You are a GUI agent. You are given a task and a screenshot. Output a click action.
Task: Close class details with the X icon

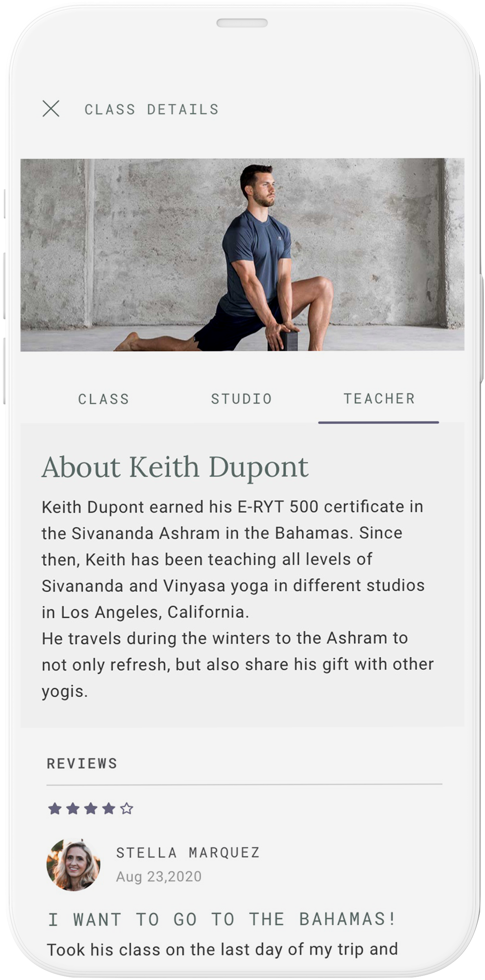coord(51,109)
